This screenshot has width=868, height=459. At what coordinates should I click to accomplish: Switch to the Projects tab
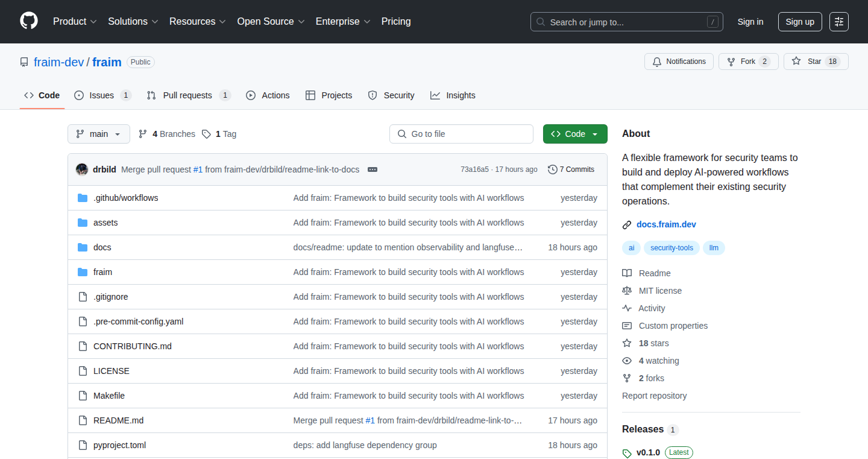(x=329, y=95)
